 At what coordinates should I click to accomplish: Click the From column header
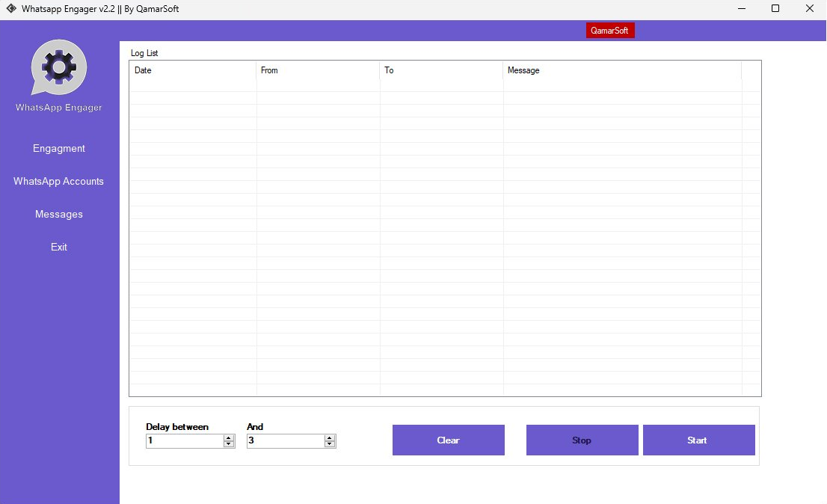pos(318,70)
